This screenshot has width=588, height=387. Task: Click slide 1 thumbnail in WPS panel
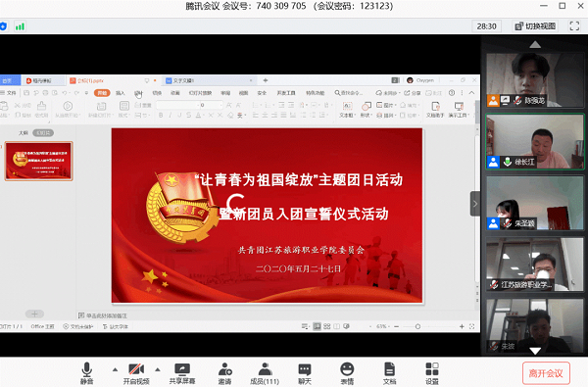[38, 162]
